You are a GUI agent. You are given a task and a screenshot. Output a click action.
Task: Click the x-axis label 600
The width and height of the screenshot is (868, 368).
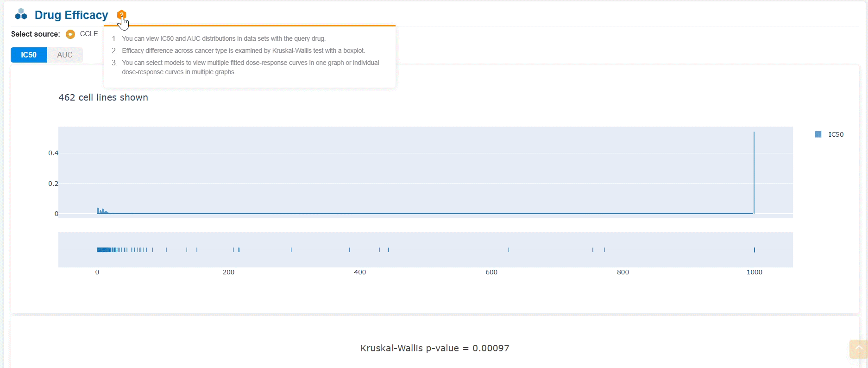tap(491, 272)
